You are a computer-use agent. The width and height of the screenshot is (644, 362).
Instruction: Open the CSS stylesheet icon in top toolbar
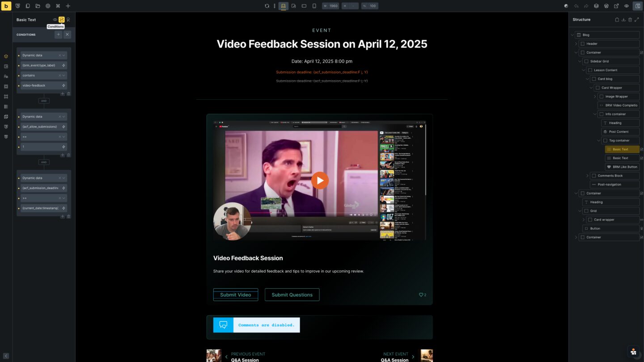click(18, 6)
